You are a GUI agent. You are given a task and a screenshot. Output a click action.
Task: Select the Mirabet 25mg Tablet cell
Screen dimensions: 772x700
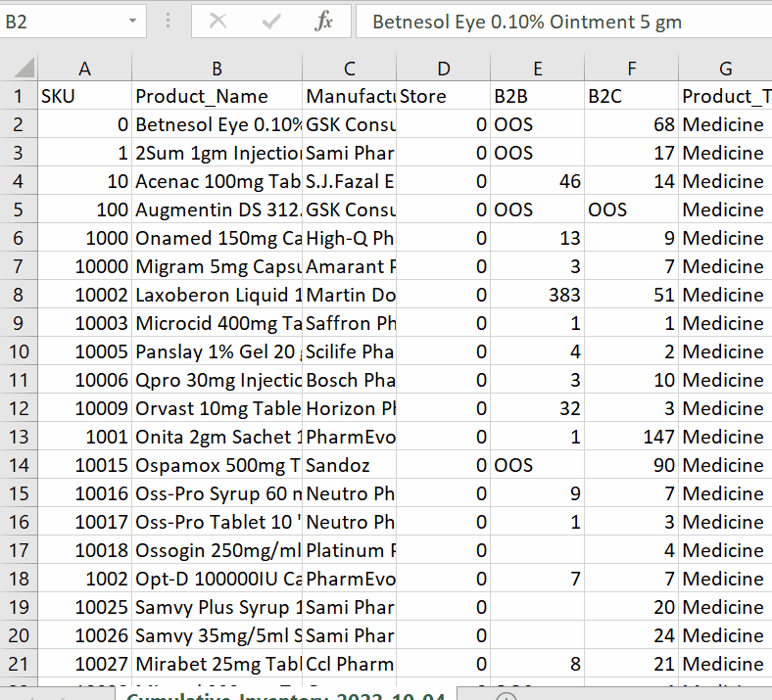point(217,664)
